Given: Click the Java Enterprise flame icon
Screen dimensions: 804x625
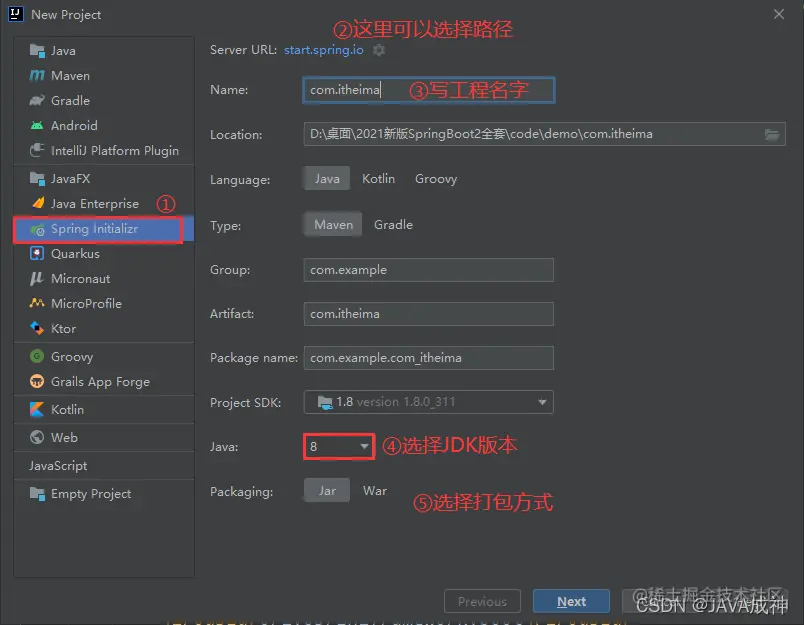Looking at the screenshot, I should tap(37, 203).
